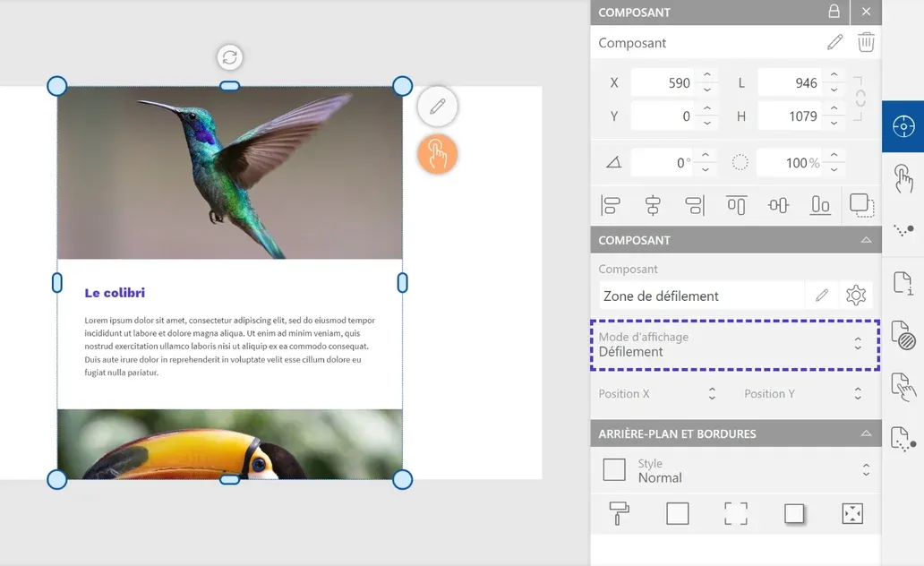Screen dimensions: 924x566
Task: Select the tap interaction tool in sidebar
Action: pos(904,178)
